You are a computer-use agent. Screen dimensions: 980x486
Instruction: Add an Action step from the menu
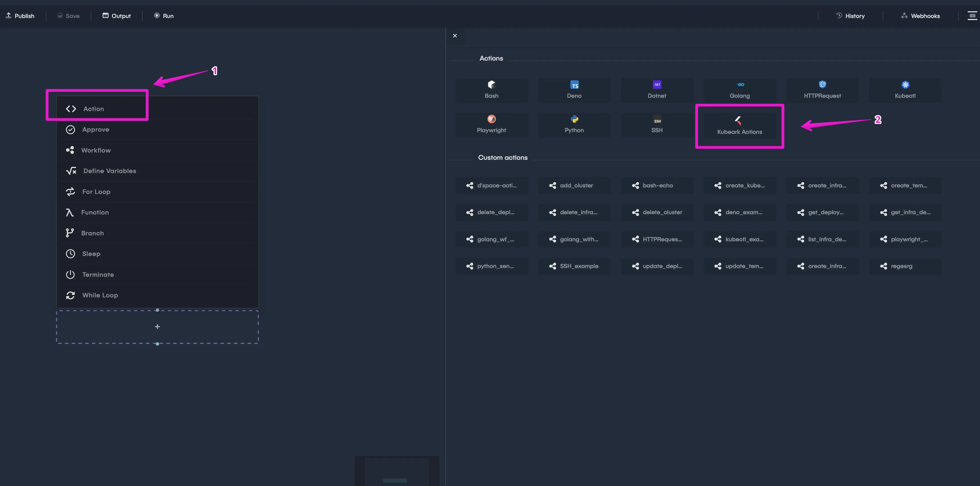[157, 109]
